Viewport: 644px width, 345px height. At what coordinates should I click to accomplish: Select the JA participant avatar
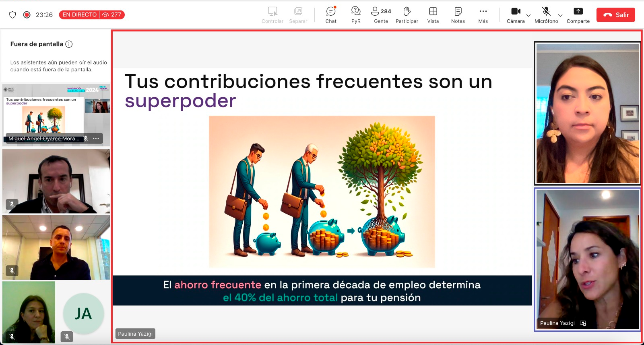point(83,314)
